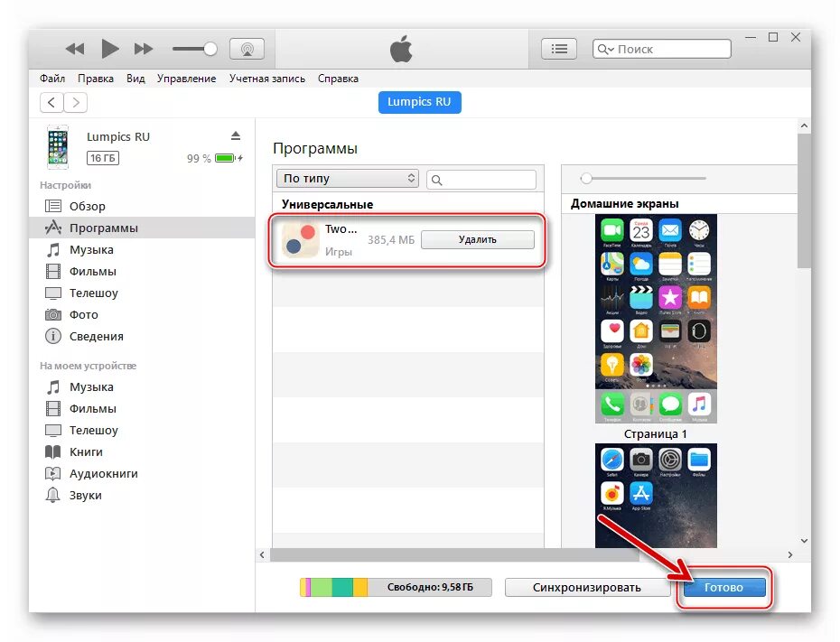Viewport: 840px width, 642px height.
Task: Click the iPhone device thumbnail in sidebar
Action: [58, 147]
